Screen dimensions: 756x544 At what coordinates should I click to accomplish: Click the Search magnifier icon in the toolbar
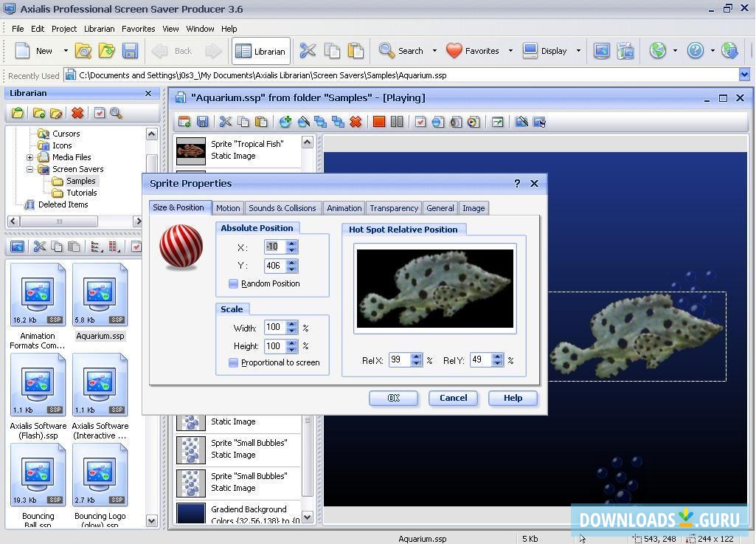tap(387, 51)
